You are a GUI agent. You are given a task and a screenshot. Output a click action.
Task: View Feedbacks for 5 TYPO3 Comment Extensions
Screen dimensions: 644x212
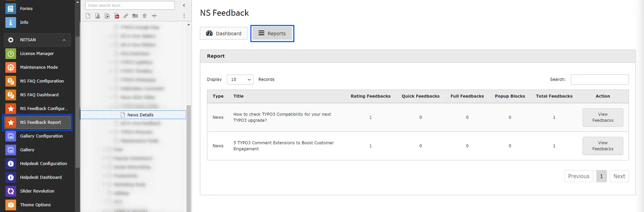click(603, 146)
